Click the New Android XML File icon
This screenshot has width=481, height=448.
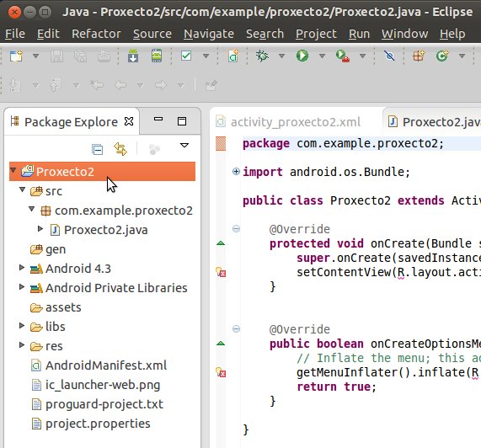pos(233,56)
